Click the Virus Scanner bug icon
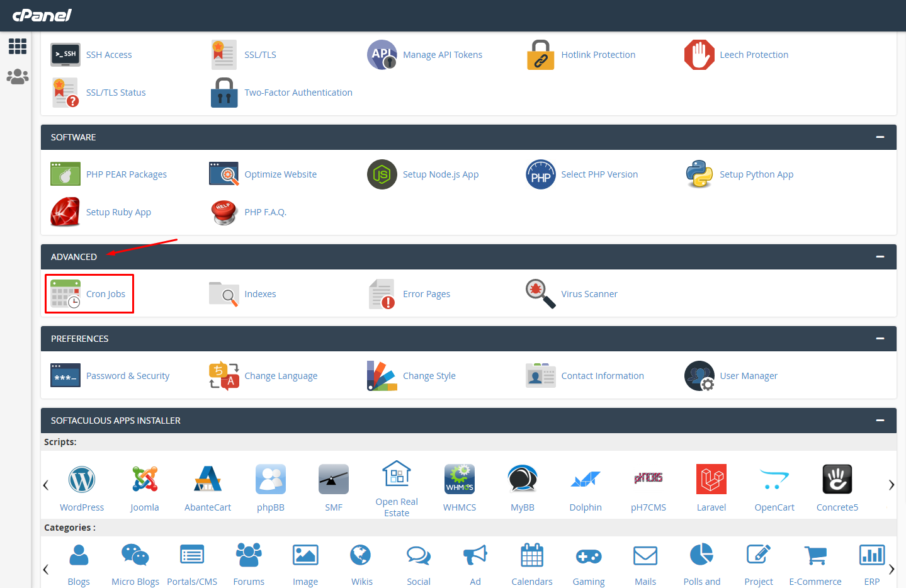906x588 pixels. [541, 294]
